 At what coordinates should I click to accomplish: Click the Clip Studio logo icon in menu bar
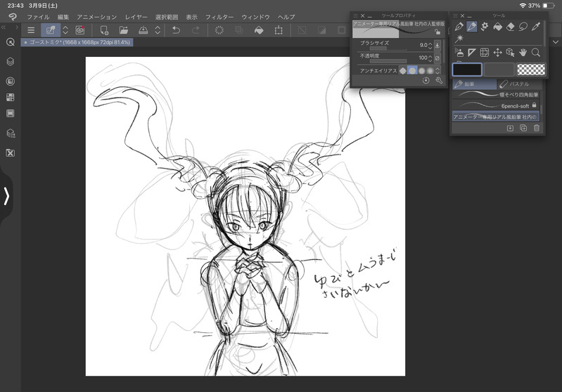coord(13,17)
